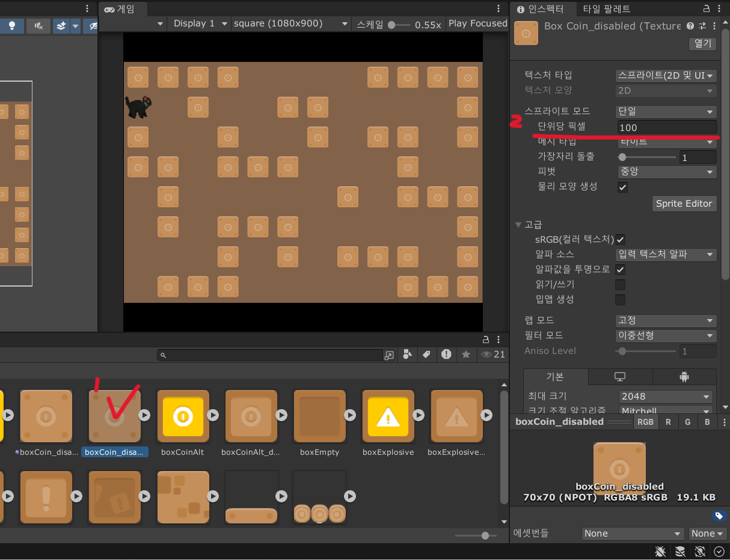Adjust the 스케일 zoom slider
Screen dimensions: 730x560
click(x=399, y=25)
